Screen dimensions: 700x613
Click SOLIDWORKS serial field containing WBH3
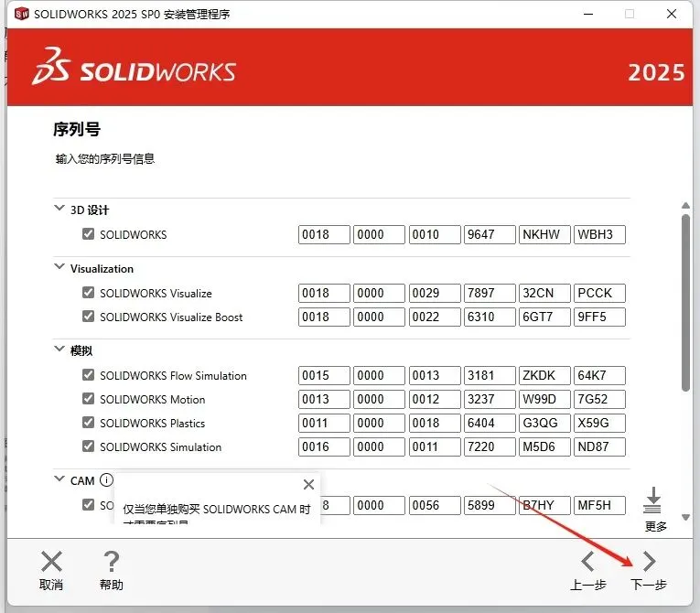pos(599,234)
